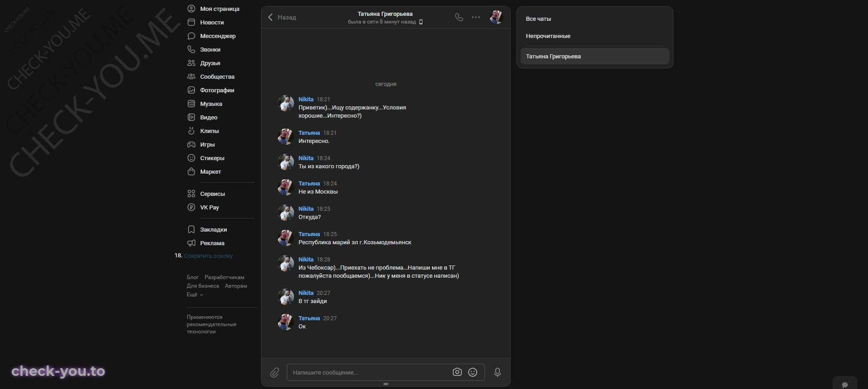Open the Фотографии photos icon
This screenshot has height=389, width=868.
click(191, 90)
